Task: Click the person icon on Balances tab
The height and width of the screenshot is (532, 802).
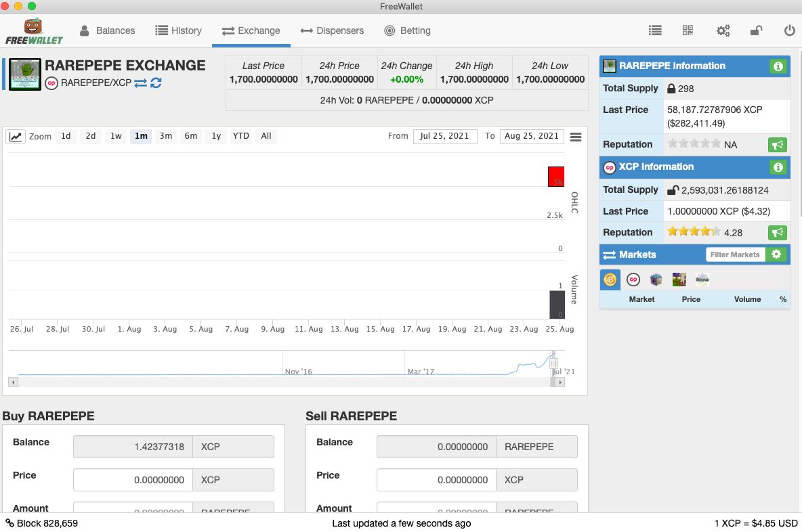Action: pyautogui.click(x=85, y=30)
